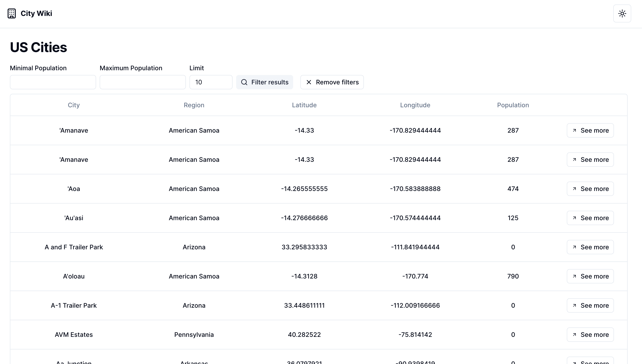The width and height of the screenshot is (642, 364).
Task: Click the City column header
Action: tap(74, 105)
